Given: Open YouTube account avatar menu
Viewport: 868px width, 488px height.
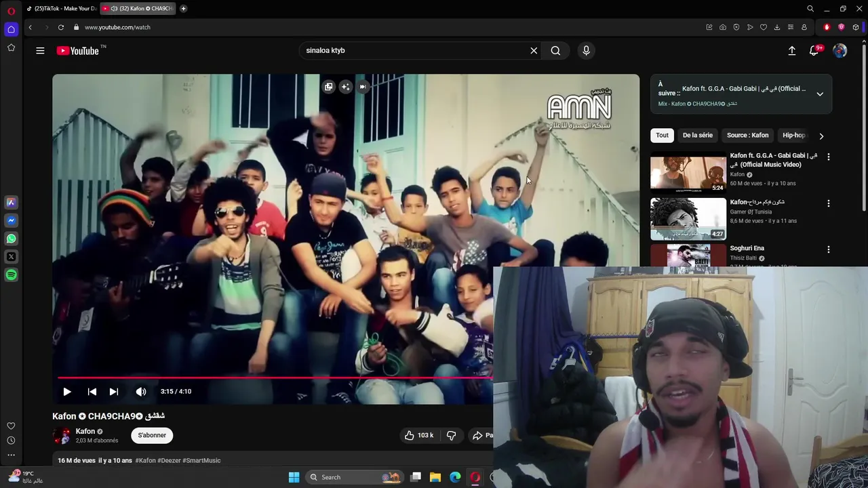Looking at the screenshot, I should tap(840, 51).
